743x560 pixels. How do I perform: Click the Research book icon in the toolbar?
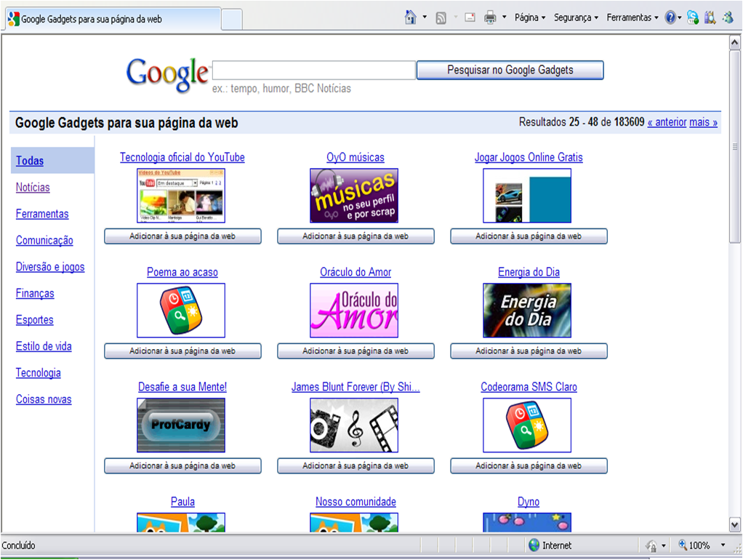pyautogui.click(x=710, y=17)
